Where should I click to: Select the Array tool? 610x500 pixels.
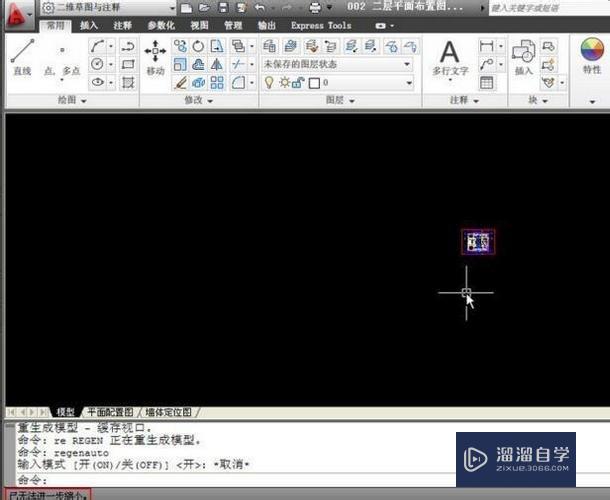point(217,82)
